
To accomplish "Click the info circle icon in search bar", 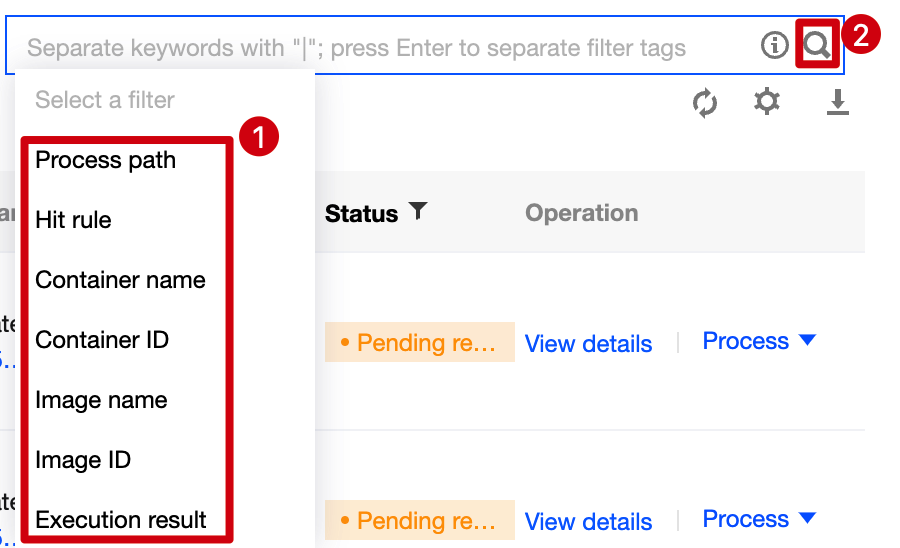I will (x=774, y=46).
